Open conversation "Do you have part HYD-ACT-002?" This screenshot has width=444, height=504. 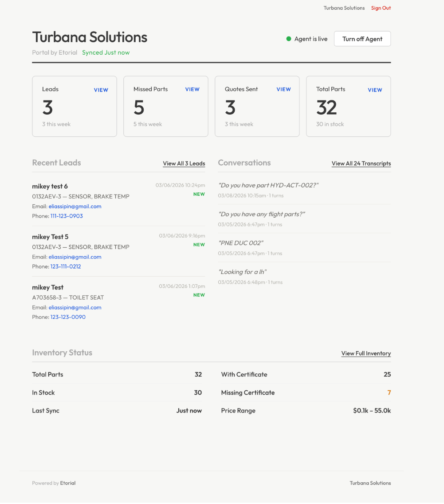pos(268,185)
